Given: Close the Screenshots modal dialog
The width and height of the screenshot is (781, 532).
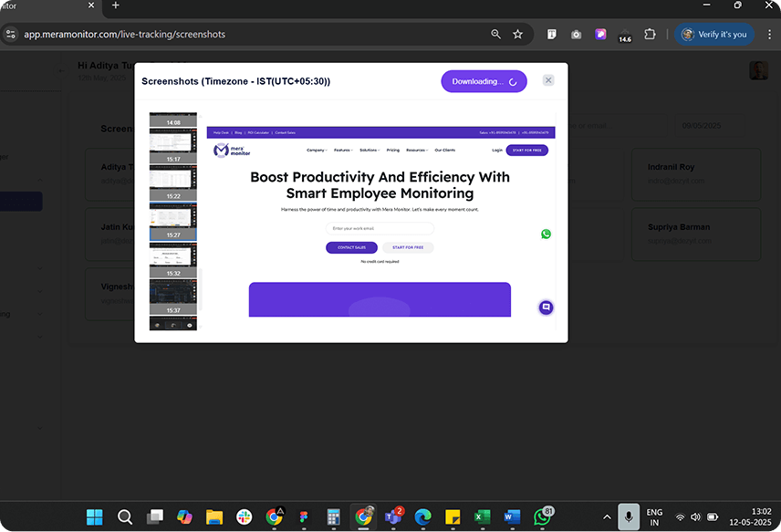Looking at the screenshot, I should click(548, 80).
